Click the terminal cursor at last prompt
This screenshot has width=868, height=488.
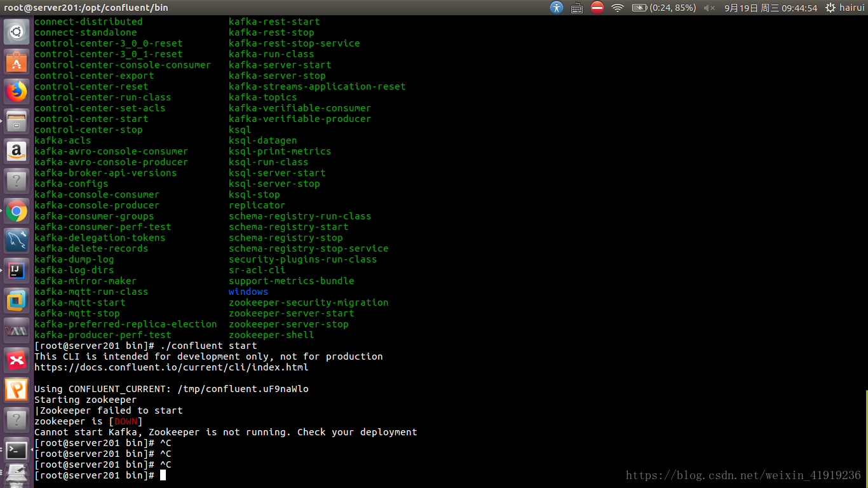(163, 475)
